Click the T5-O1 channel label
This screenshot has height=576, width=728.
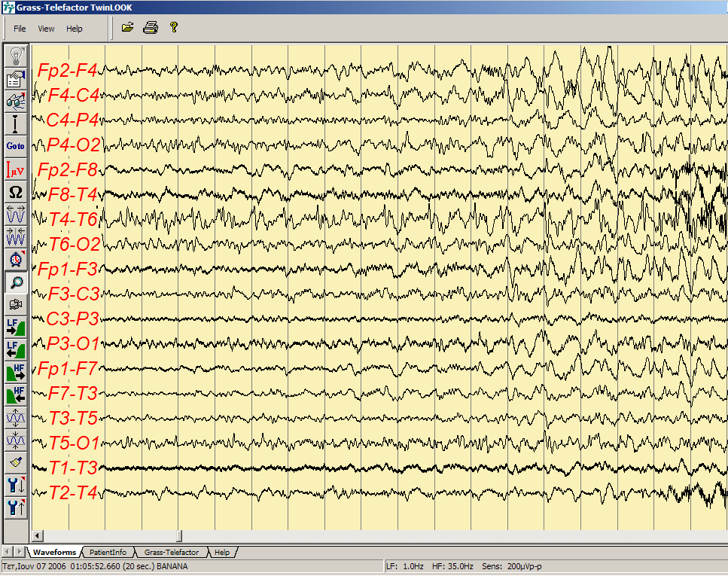(75, 443)
